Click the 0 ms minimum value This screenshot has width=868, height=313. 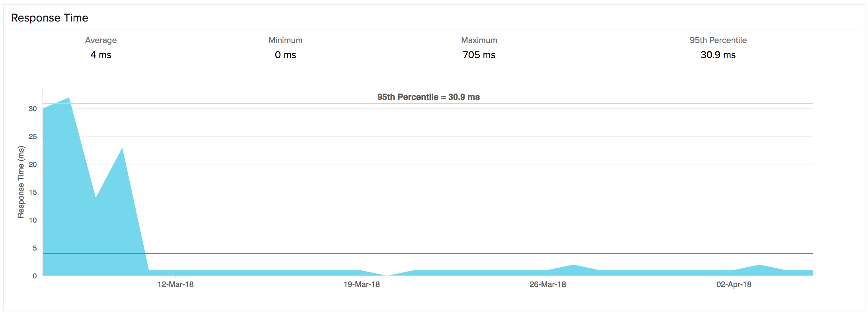[285, 55]
